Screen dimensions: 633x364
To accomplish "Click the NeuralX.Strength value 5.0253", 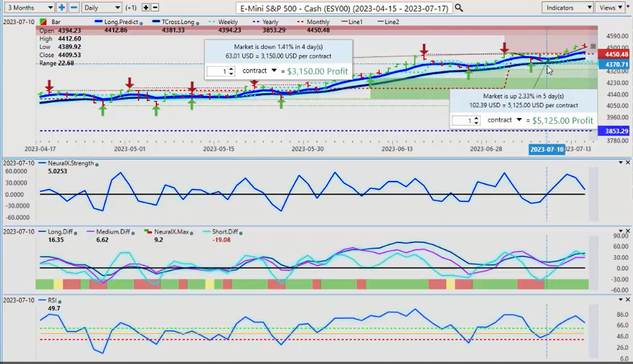I will click(57, 171).
